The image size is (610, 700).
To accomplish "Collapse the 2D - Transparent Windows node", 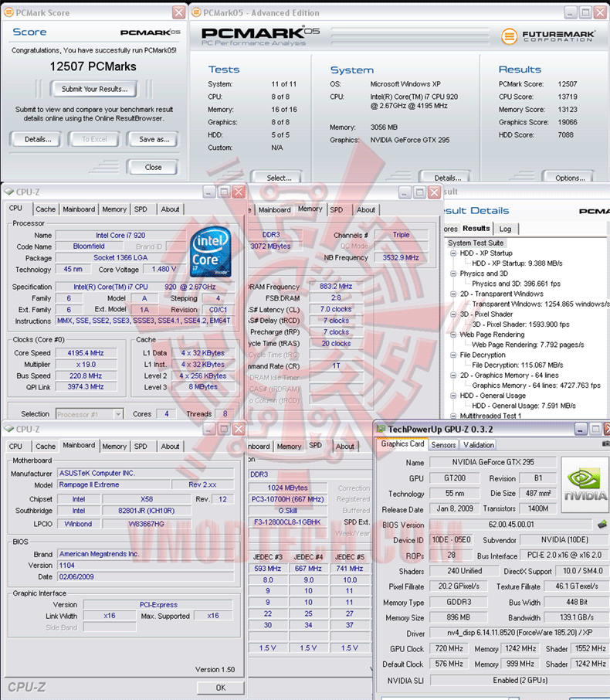I will [x=453, y=294].
